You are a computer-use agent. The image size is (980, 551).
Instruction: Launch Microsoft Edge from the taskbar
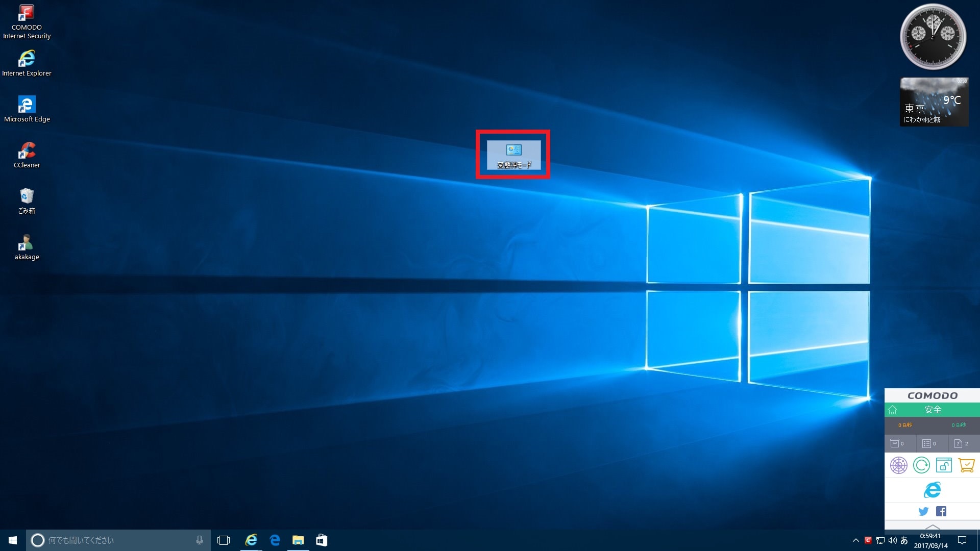[x=275, y=540]
